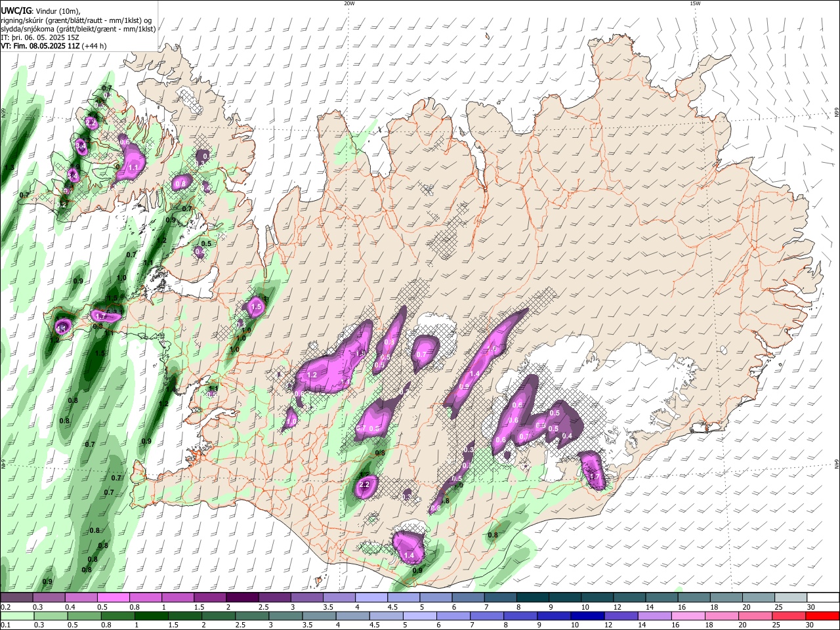Pick the medium green 0.5–0.8 rain swatch

click(84, 616)
